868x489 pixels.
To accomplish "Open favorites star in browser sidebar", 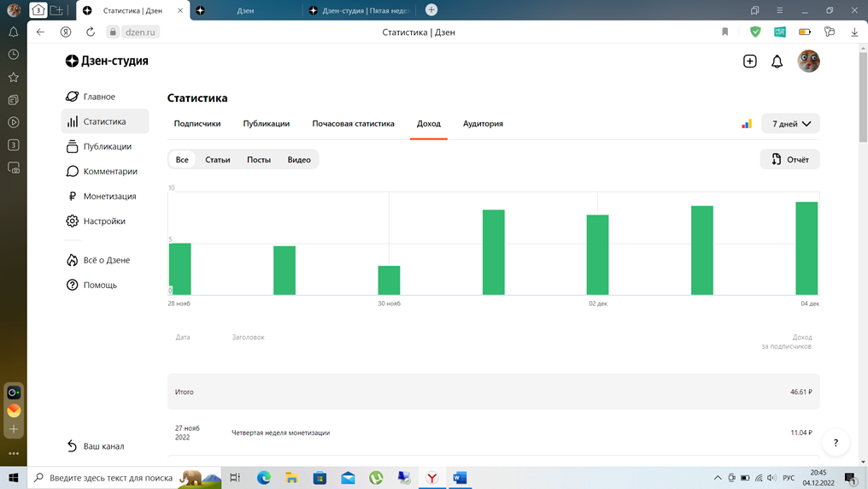I will pos(14,77).
